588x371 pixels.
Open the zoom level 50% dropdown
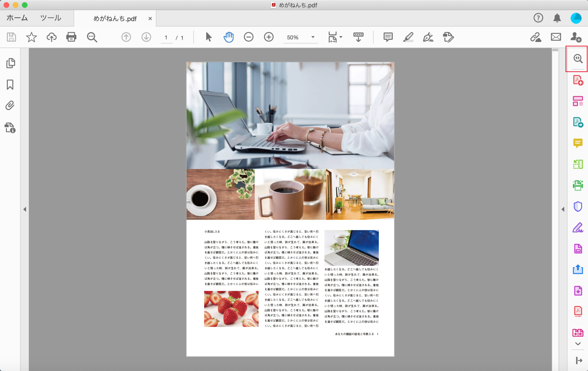click(x=313, y=37)
